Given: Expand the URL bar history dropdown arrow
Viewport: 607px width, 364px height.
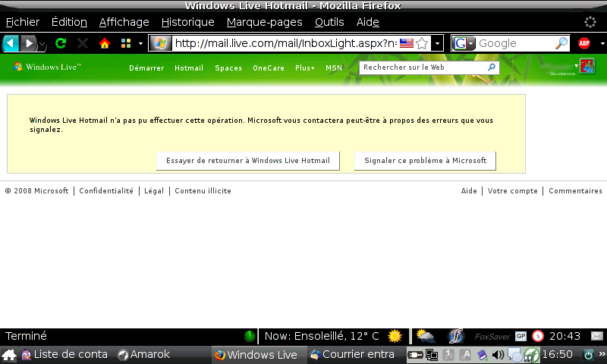Looking at the screenshot, I should pos(437,43).
